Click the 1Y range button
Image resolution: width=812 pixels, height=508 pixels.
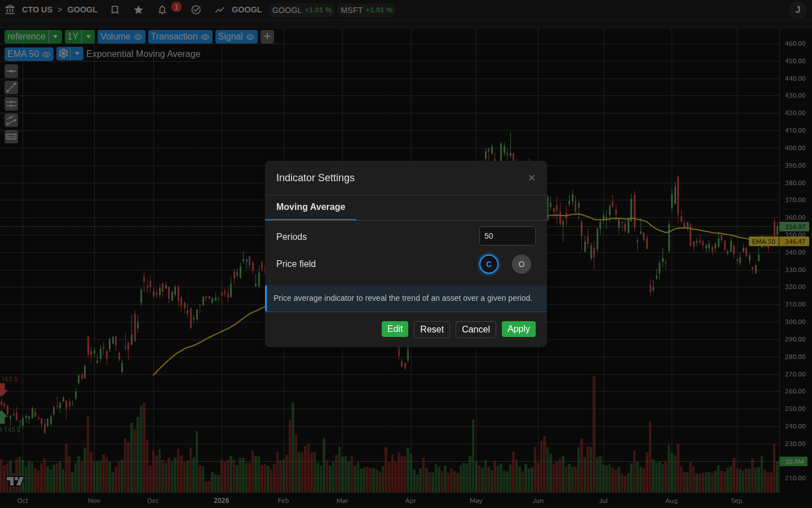click(x=73, y=37)
